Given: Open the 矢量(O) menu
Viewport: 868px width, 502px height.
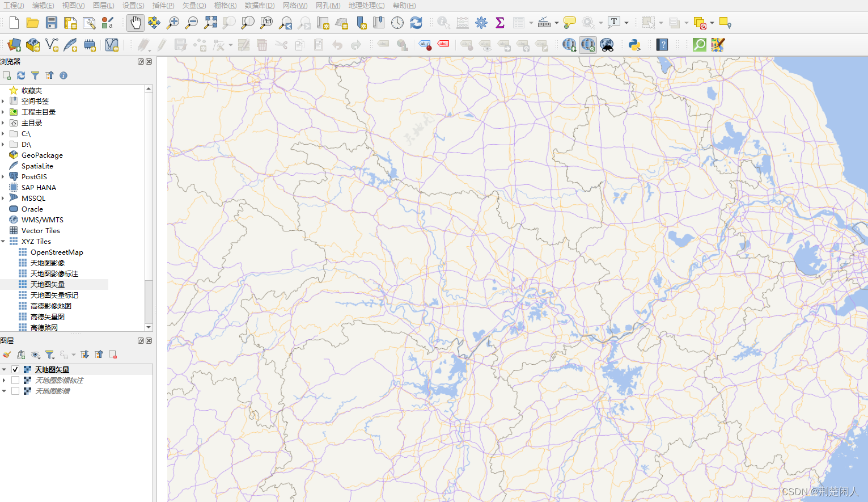Looking at the screenshot, I should (x=194, y=5).
